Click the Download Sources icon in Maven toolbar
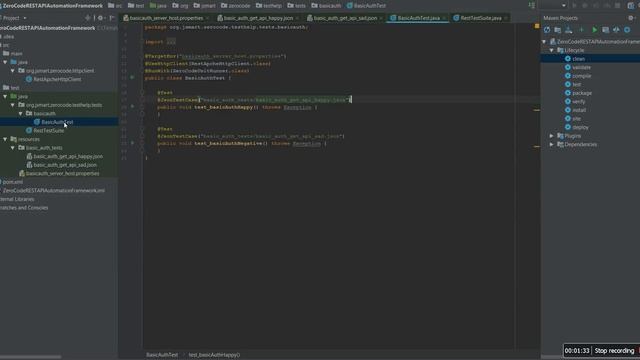This screenshot has width=640, height=360. click(569, 30)
